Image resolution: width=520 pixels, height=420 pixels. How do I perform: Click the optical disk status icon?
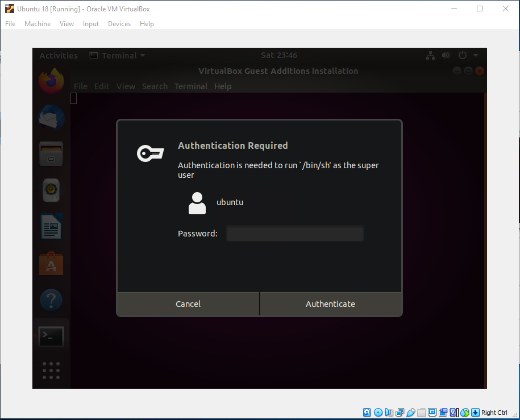(378, 413)
